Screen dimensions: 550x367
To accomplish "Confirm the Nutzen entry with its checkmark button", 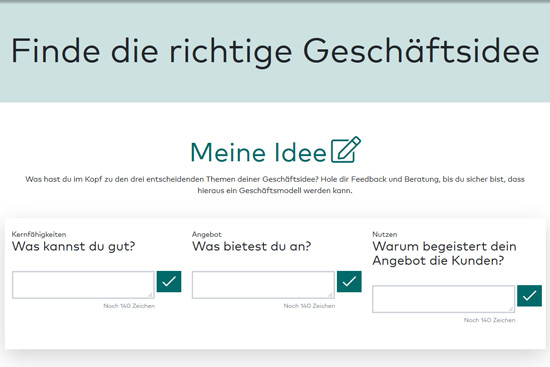I will [529, 296].
